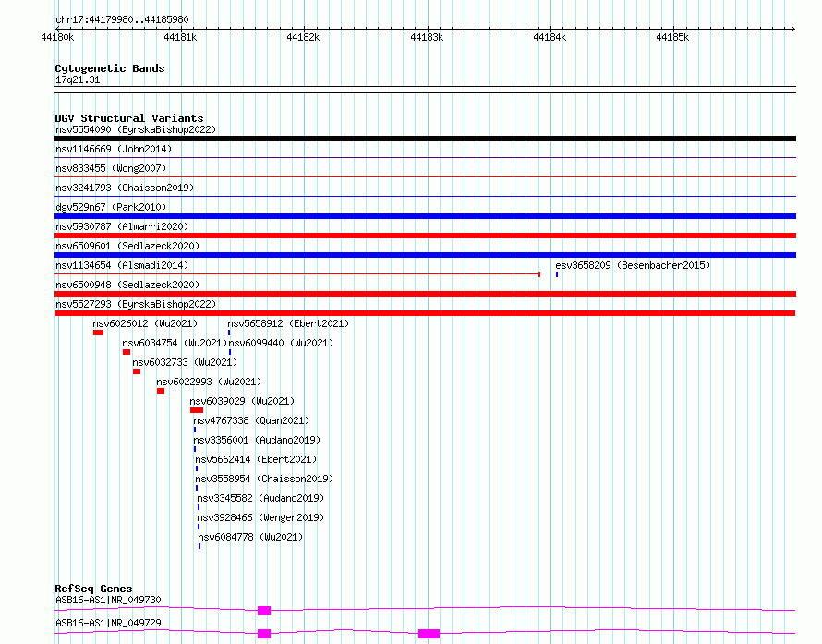Select the red nsv5930787 variant bar

(425, 236)
